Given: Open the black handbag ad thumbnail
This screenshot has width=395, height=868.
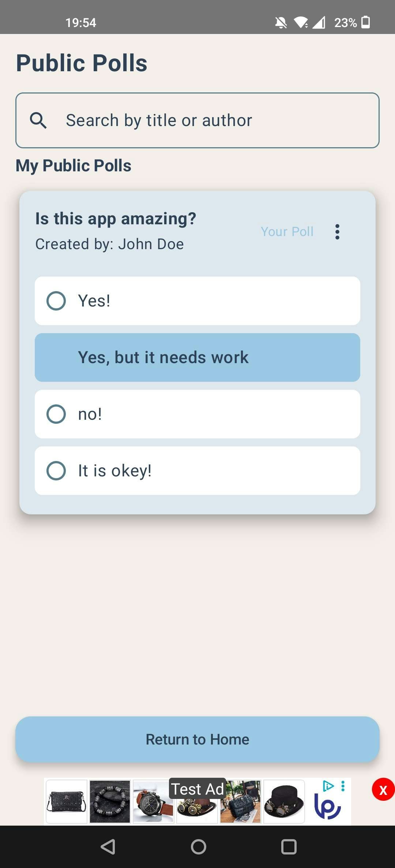Looking at the screenshot, I should (67, 802).
